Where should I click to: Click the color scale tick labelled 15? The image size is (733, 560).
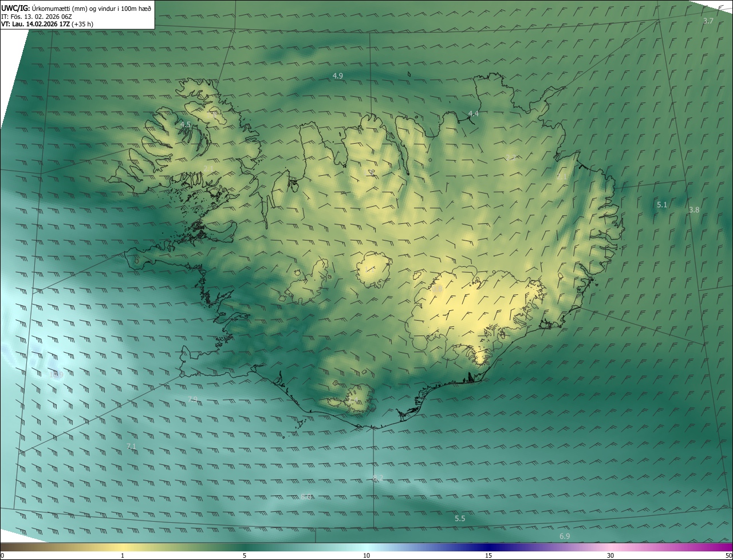[488, 555]
